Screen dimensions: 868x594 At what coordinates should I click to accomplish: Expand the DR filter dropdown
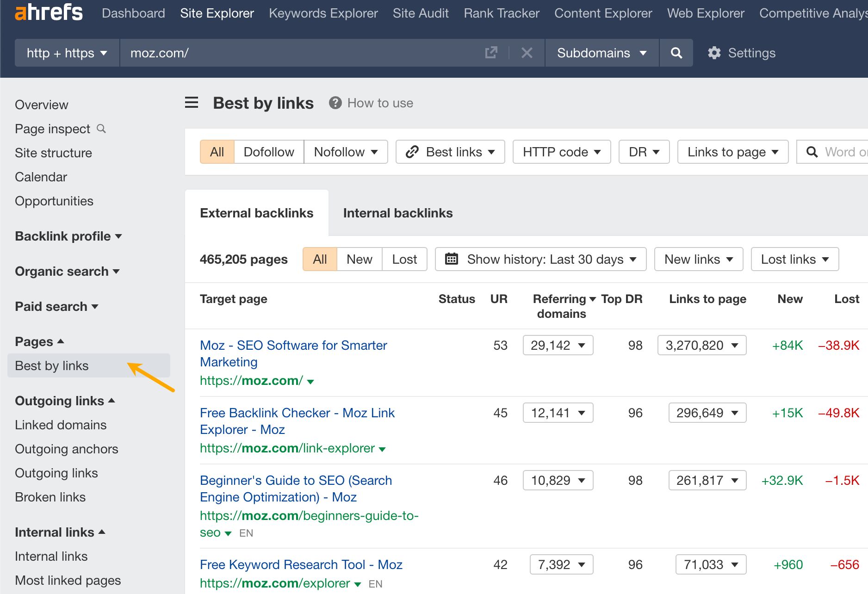[x=643, y=151]
